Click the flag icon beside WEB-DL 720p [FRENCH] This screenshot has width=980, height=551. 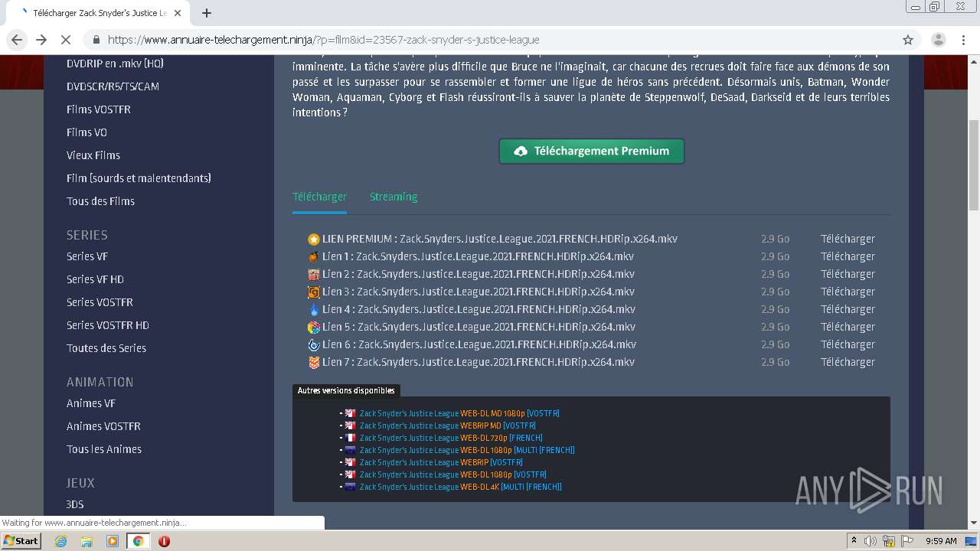(x=350, y=438)
